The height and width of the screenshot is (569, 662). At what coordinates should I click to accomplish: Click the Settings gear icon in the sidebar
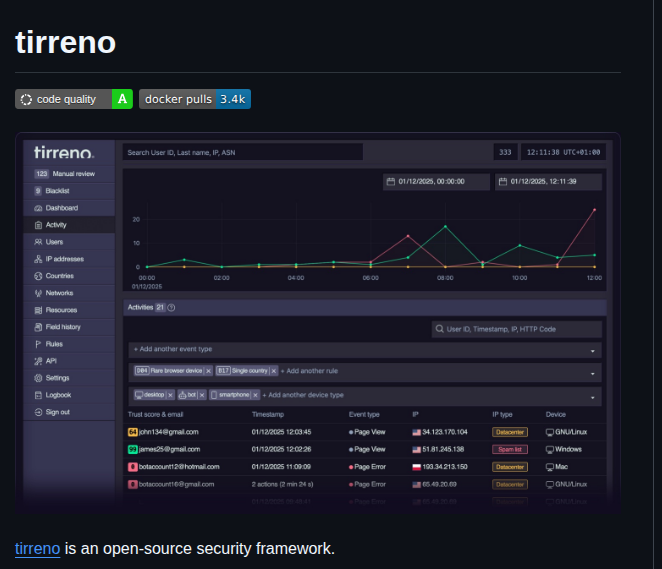pos(38,378)
